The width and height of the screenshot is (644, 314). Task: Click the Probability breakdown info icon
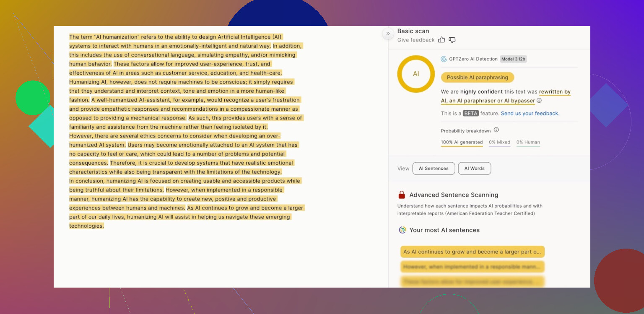[496, 130]
